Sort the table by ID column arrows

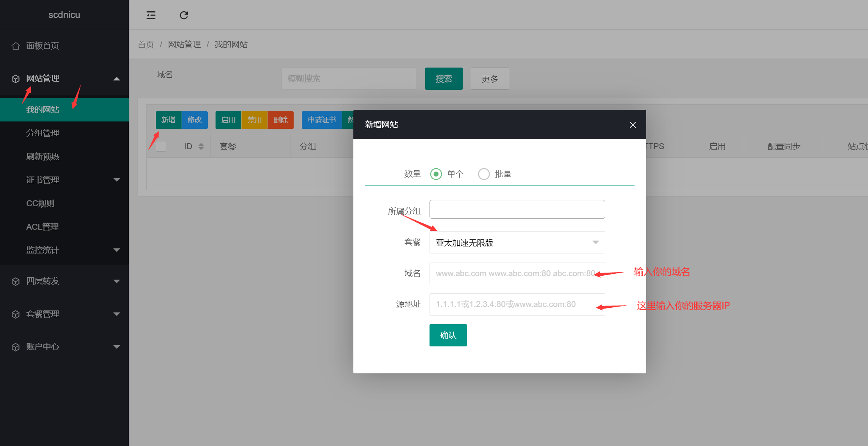coord(201,146)
